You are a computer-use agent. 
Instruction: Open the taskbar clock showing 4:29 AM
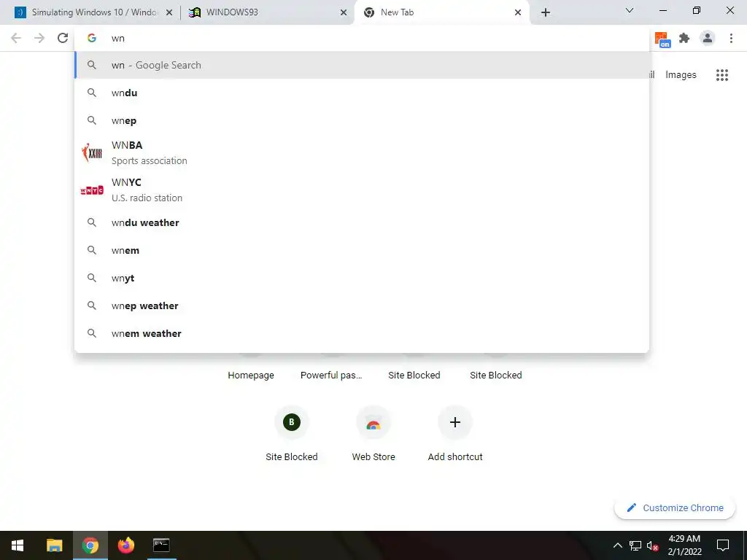[x=684, y=545]
